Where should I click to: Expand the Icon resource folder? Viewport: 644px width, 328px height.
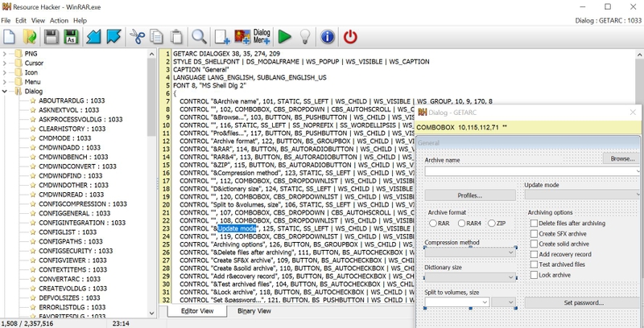coord(5,72)
